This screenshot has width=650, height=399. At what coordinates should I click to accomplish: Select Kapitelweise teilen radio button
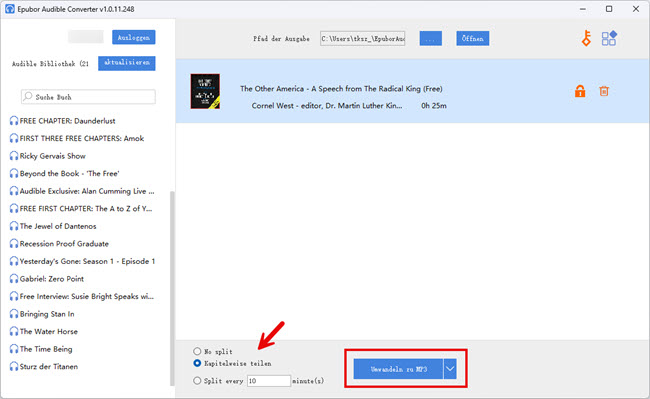coord(197,363)
